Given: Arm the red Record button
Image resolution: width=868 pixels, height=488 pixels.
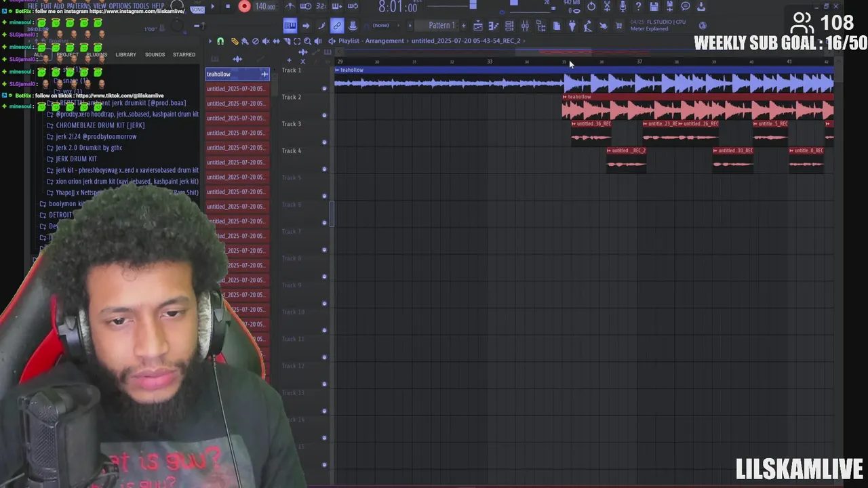Looking at the screenshot, I should coord(245,6).
